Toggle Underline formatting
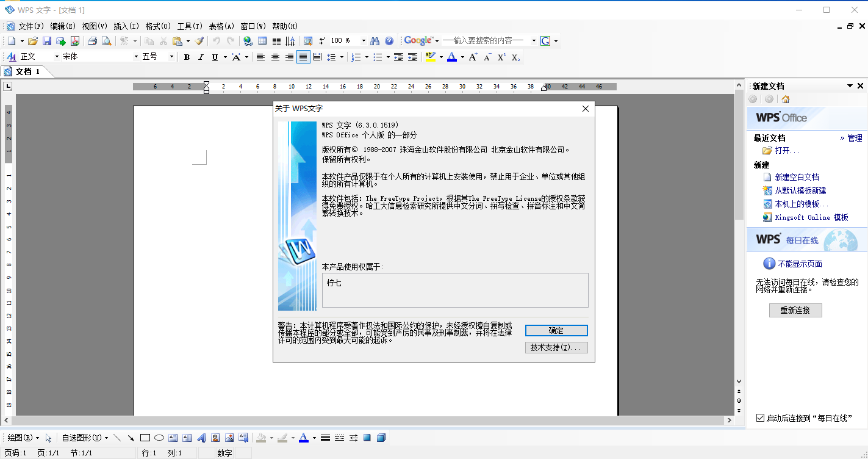 tap(215, 57)
